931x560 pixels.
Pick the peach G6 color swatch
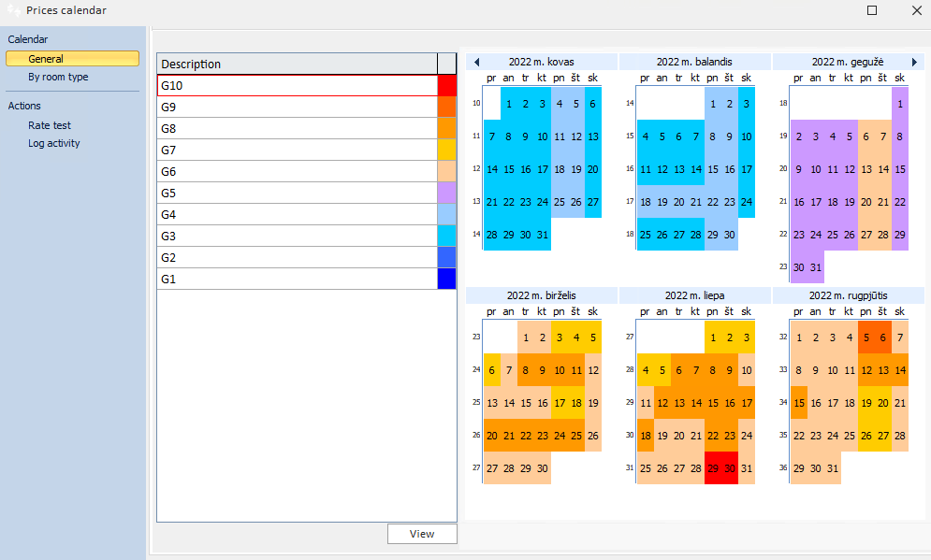click(446, 171)
